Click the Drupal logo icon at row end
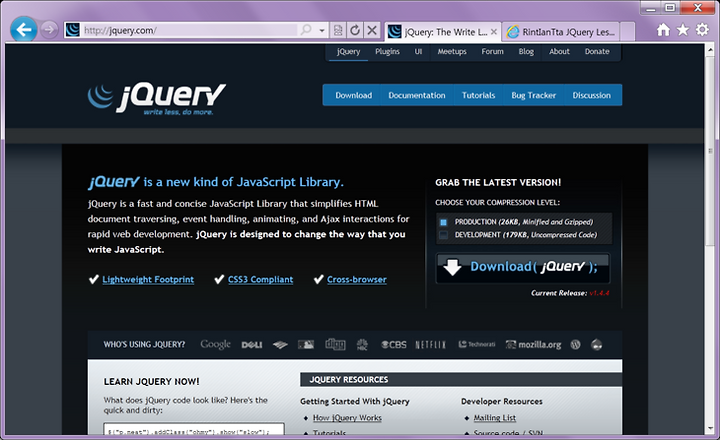720x440 pixels. click(x=596, y=344)
